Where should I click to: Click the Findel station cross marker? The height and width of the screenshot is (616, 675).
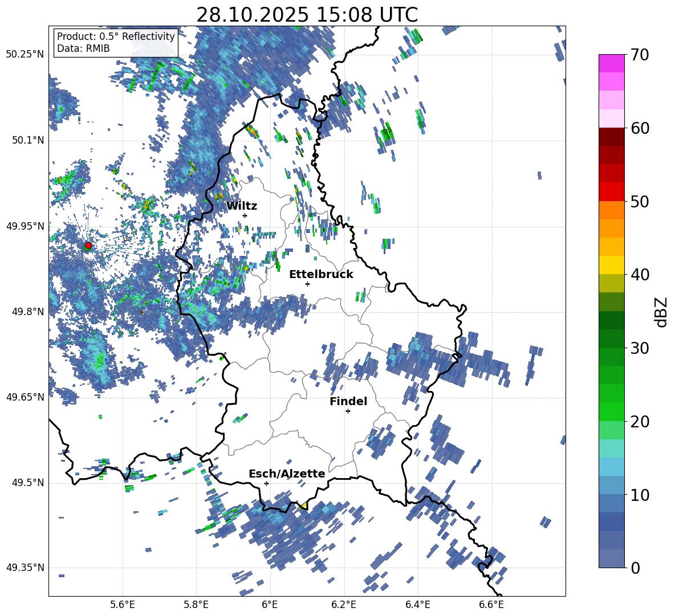(348, 411)
